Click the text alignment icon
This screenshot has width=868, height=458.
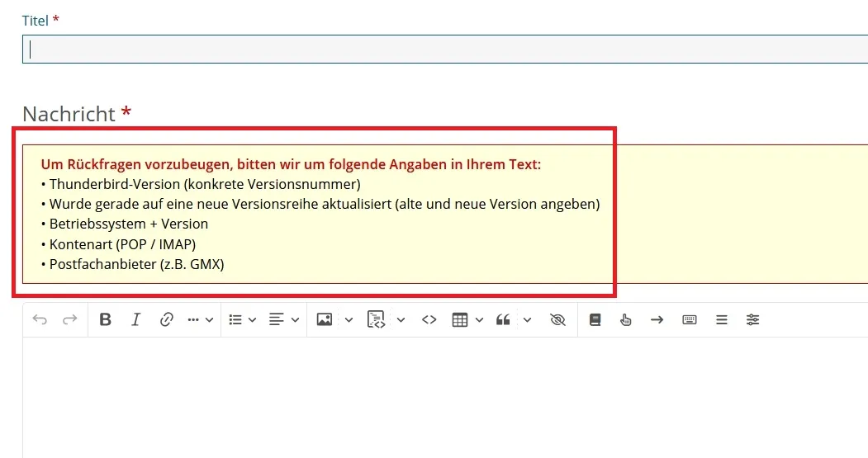pos(276,319)
